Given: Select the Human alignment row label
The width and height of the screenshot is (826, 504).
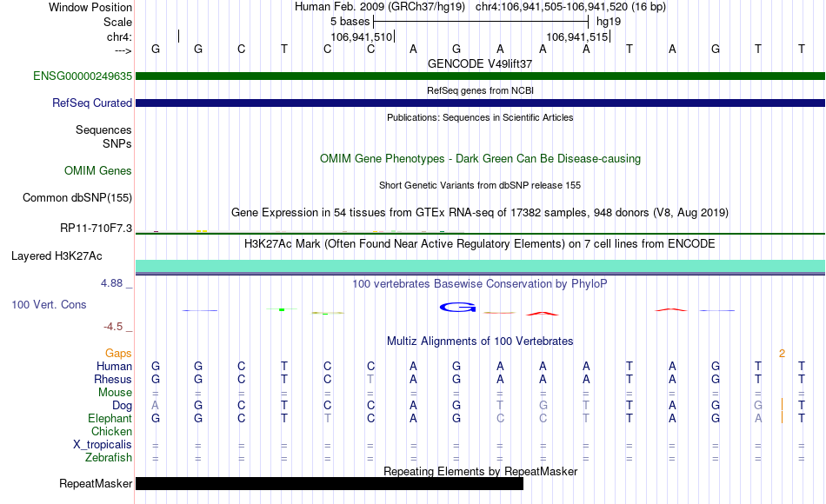Looking at the screenshot, I should click(x=114, y=367).
